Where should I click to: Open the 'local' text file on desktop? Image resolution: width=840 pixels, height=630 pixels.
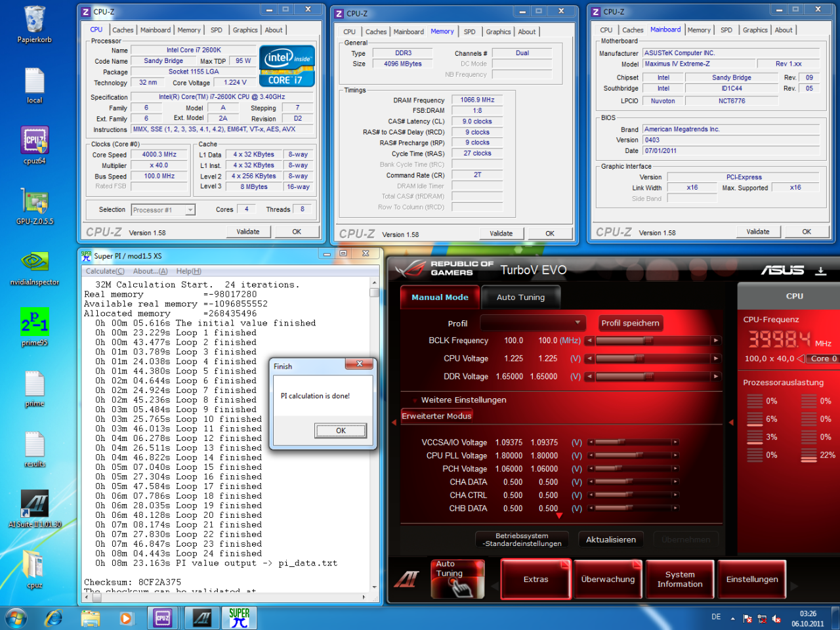click(34, 85)
